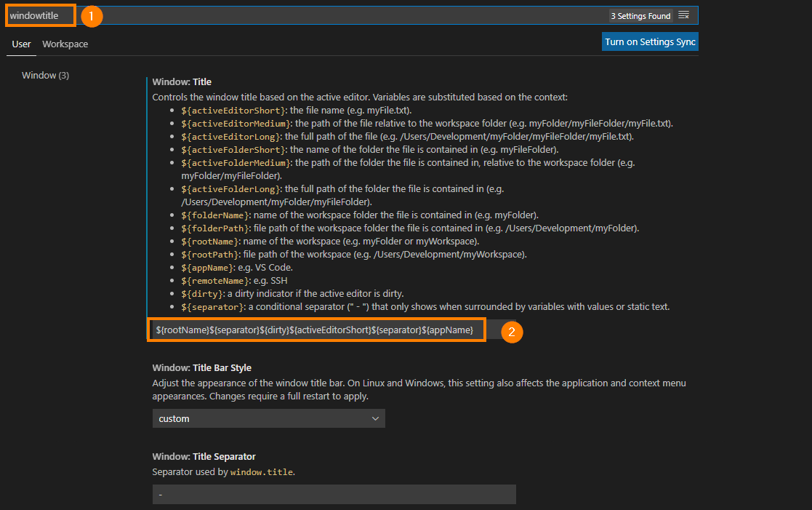Click the ${rootName} variable in the list
This screenshot has width=812, height=510.
pyautogui.click(x=210, y=242)
